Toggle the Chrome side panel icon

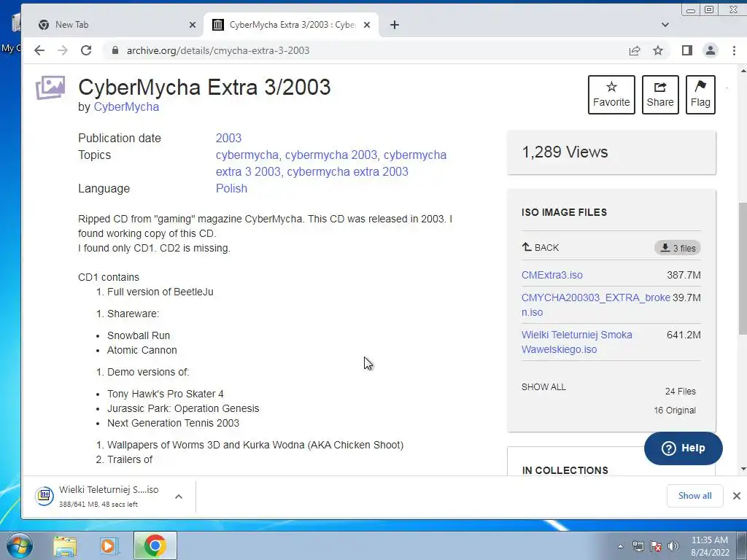(687, 50)
